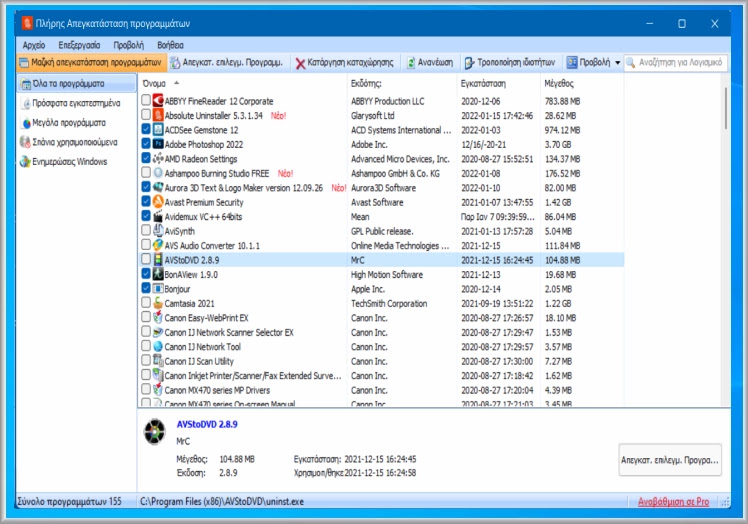This screenshot has height=524, width=748.
Task: Select Όλα τα προγράμματα category
Action: click(x=77, y=84)
